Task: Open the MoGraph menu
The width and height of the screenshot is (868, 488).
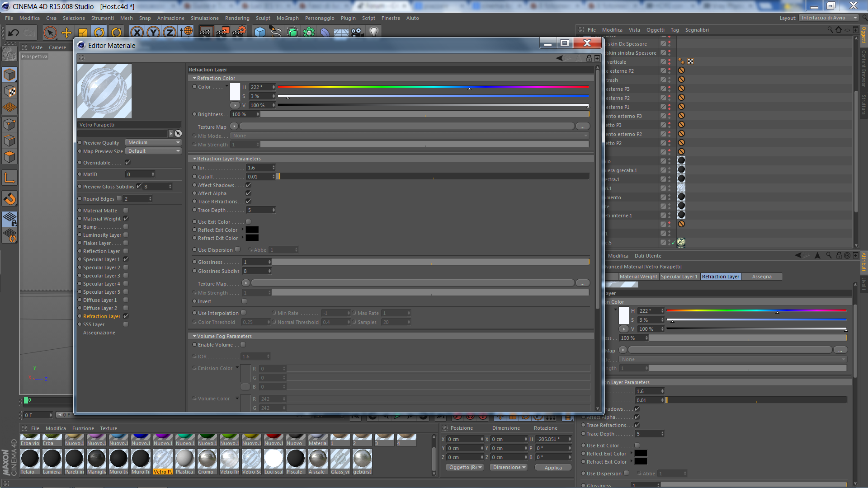Action: point(288,18)
